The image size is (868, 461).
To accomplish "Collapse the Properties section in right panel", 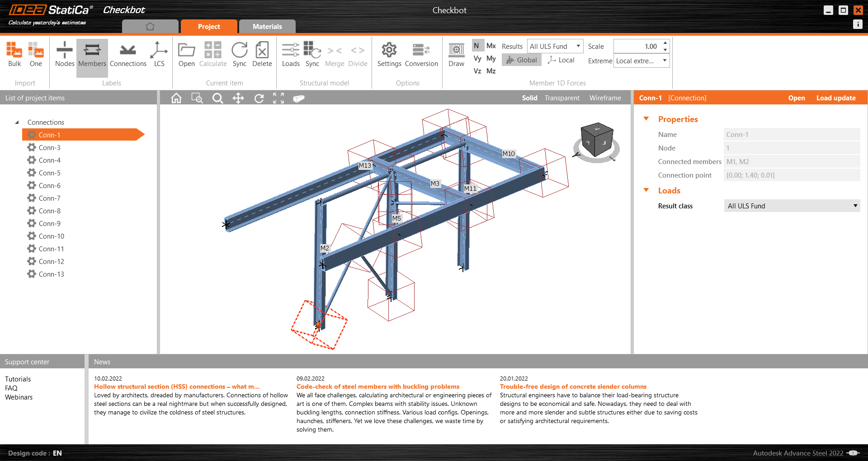I will tap(646, 119).
